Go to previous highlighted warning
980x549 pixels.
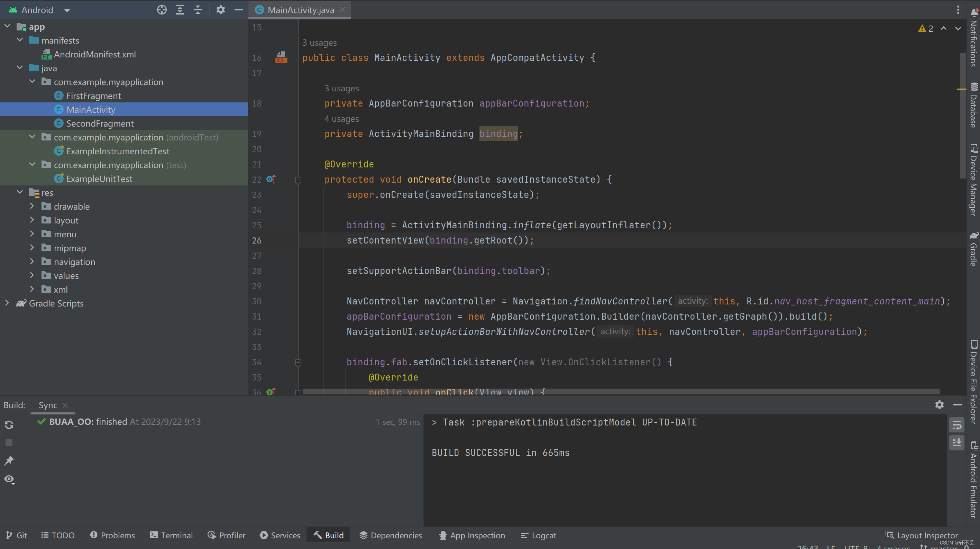click(944, 28)
